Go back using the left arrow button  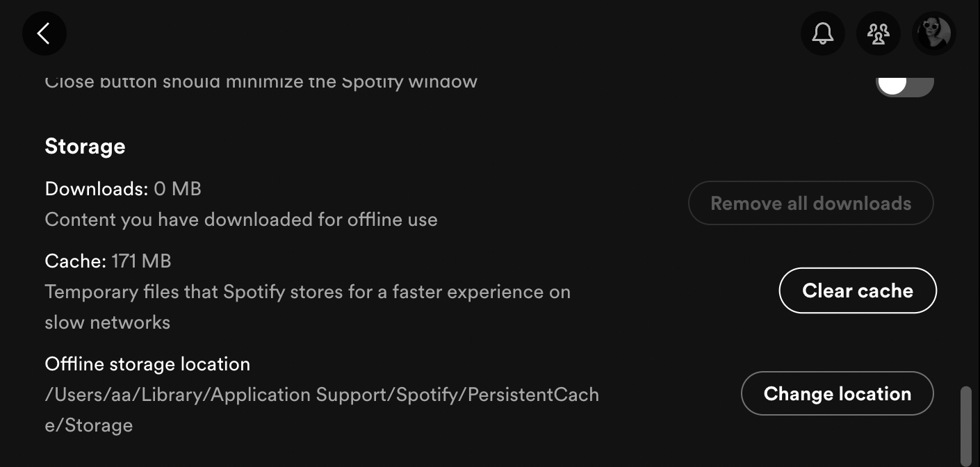pos(44,33)
